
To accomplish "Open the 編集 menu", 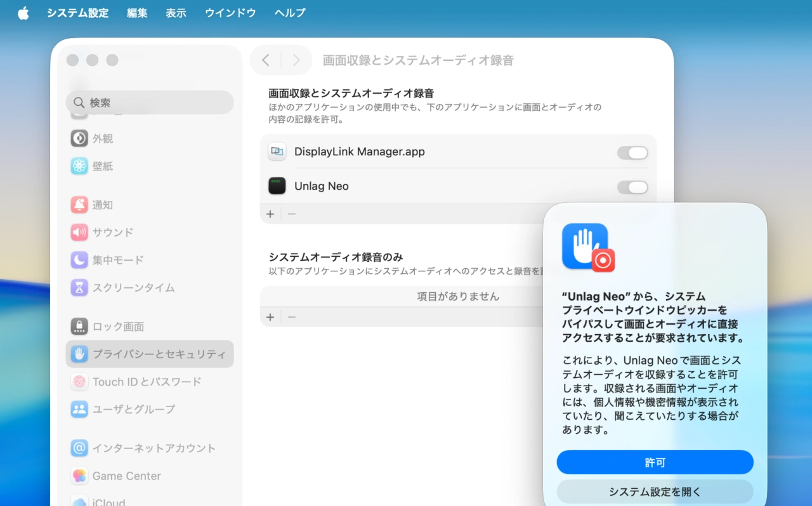I will coord(137,13).
